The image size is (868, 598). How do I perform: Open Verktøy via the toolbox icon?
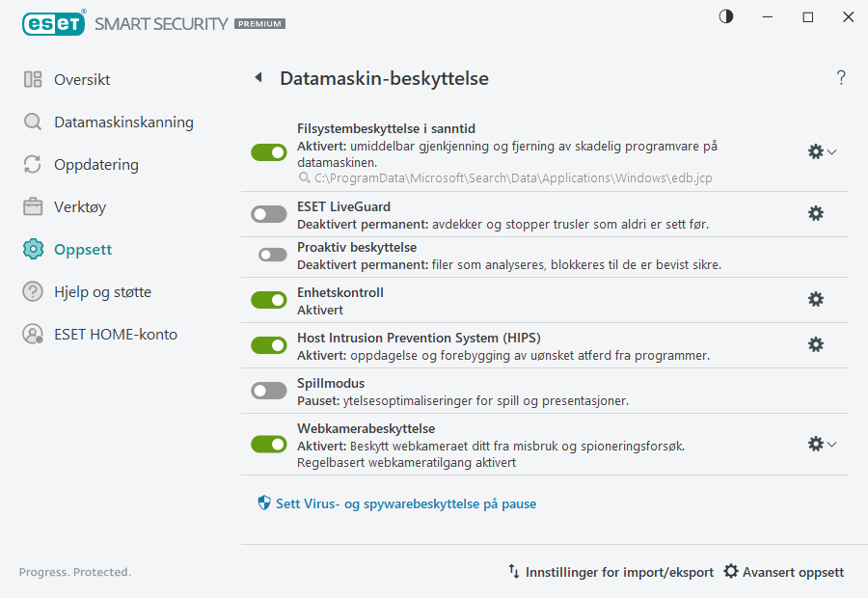(x=32, y=206)
